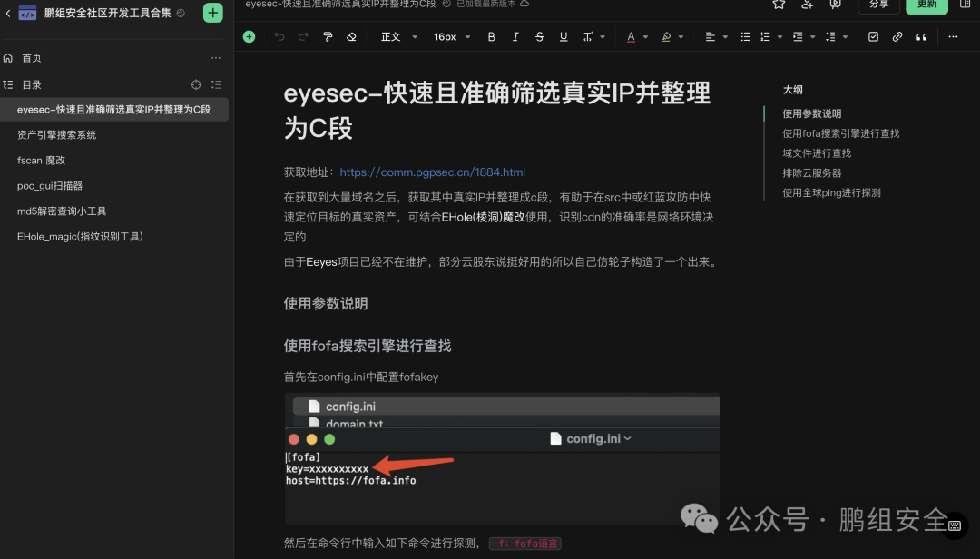980x559 pixels.
Task: Click the indent icon
Action: tap(798, 37)
